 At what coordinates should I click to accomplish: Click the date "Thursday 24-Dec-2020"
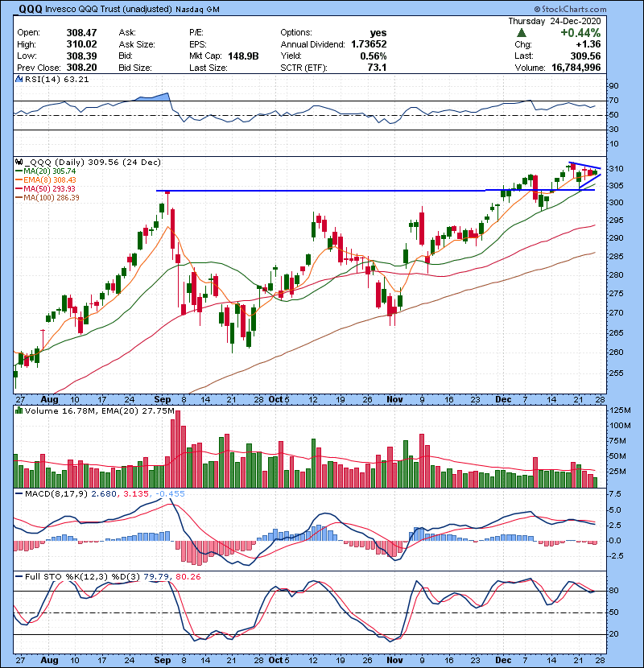coord(555,21)
